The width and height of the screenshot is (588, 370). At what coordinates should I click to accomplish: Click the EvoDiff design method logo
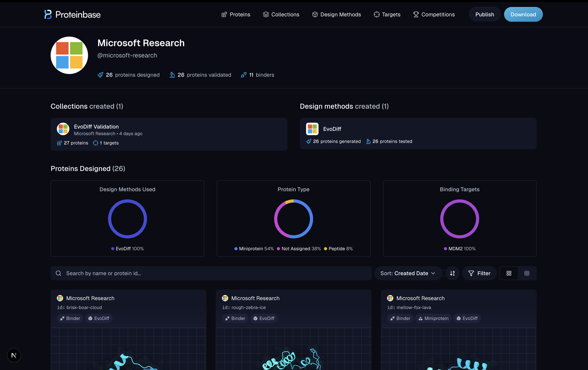click(312, 129)
